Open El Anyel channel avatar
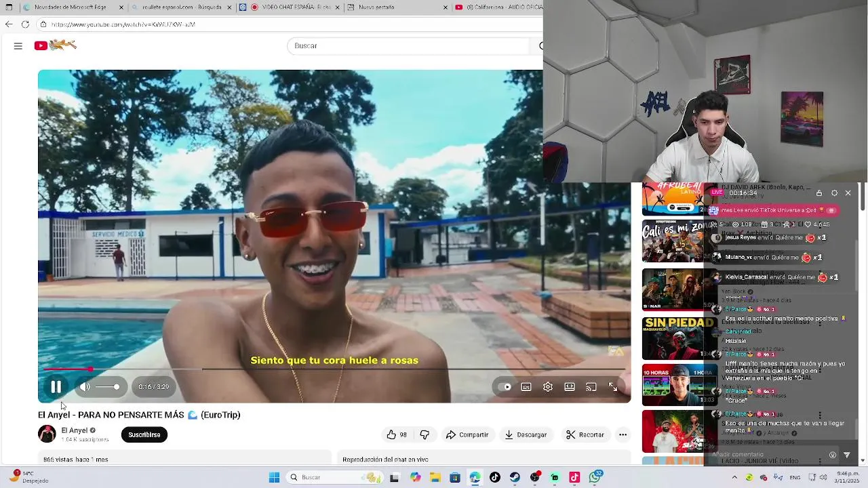 click(x=47, y=434)
